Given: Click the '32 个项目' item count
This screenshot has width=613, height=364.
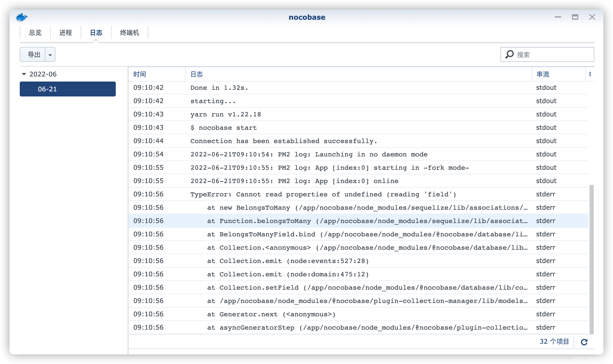Looking at the screenshot, I should 554,342.
